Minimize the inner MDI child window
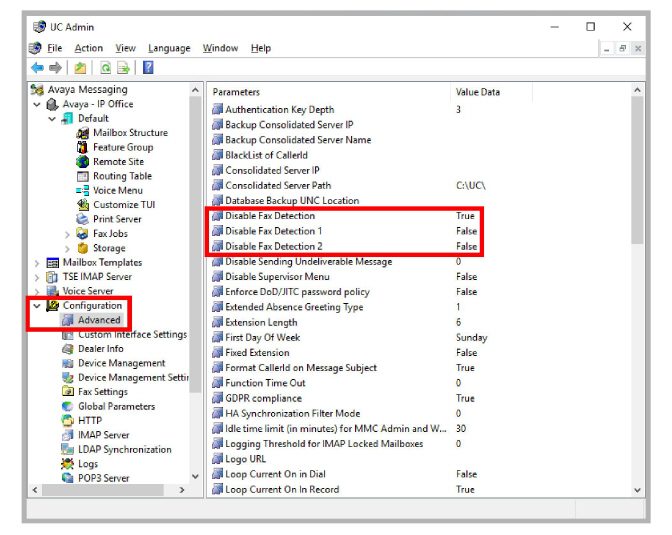Screen dimensions: 672x535 (x=606, y=49)
